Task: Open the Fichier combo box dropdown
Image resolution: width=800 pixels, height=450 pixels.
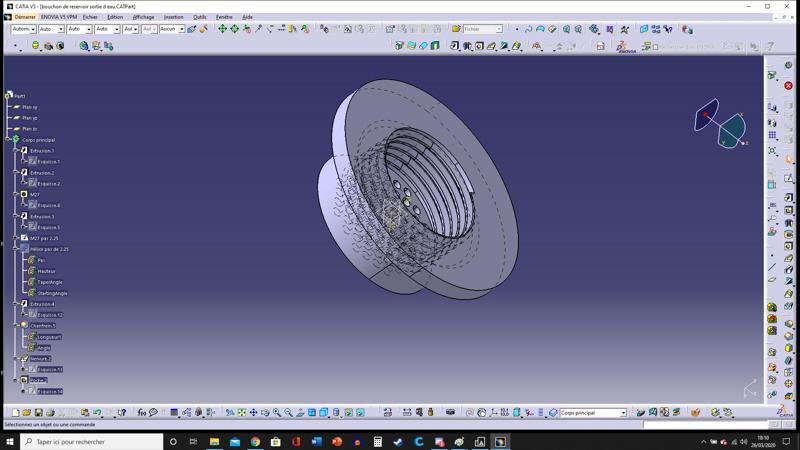Action: (x=499, y=29)
